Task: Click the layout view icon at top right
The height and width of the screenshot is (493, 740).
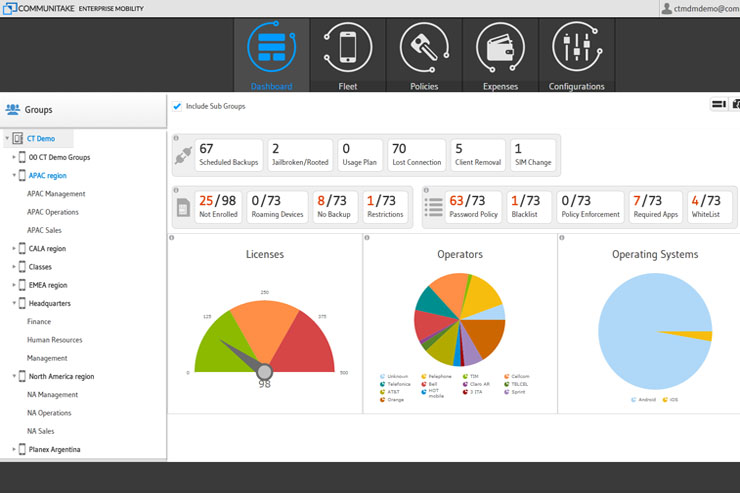Action: (717, 104)
